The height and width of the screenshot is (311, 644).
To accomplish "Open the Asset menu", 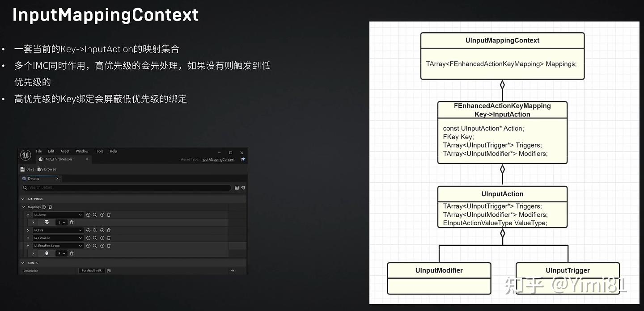I will pos(65,151).
